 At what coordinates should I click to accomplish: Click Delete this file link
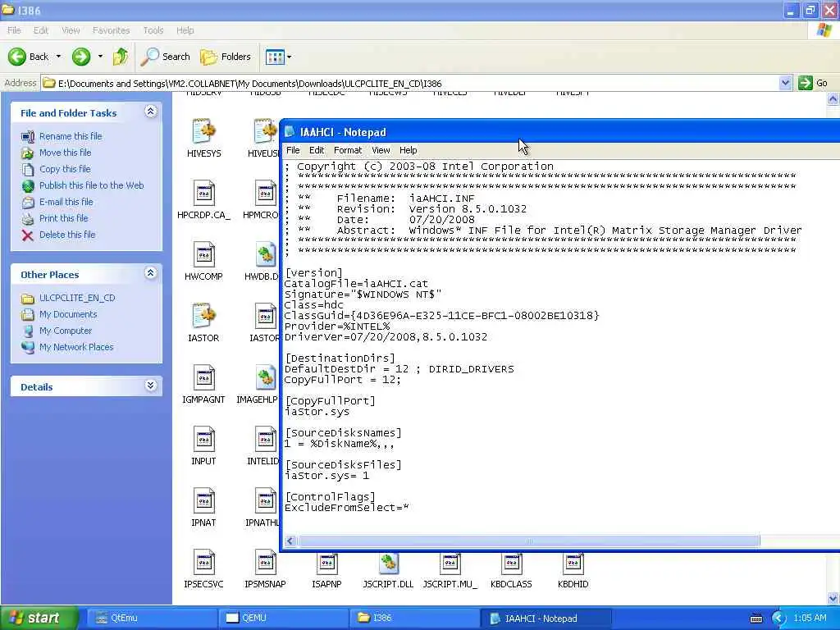[x=67, y=235]
